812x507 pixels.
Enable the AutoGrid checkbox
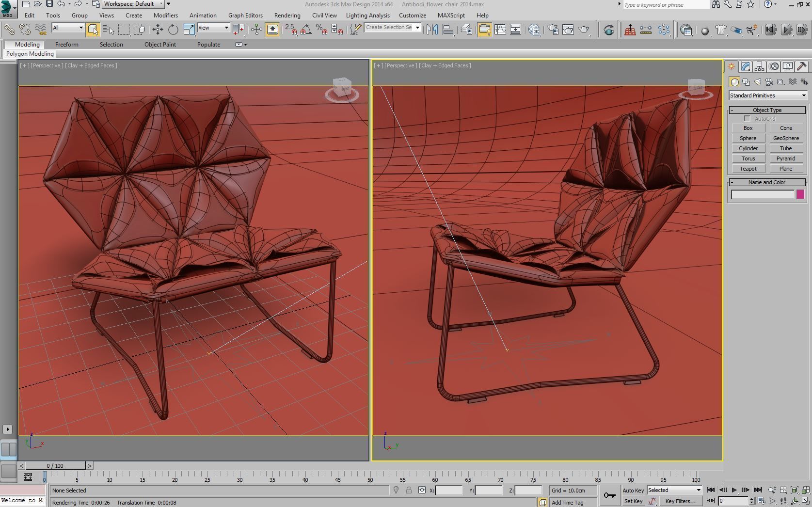pyautogui.click(x=747, y=119)
